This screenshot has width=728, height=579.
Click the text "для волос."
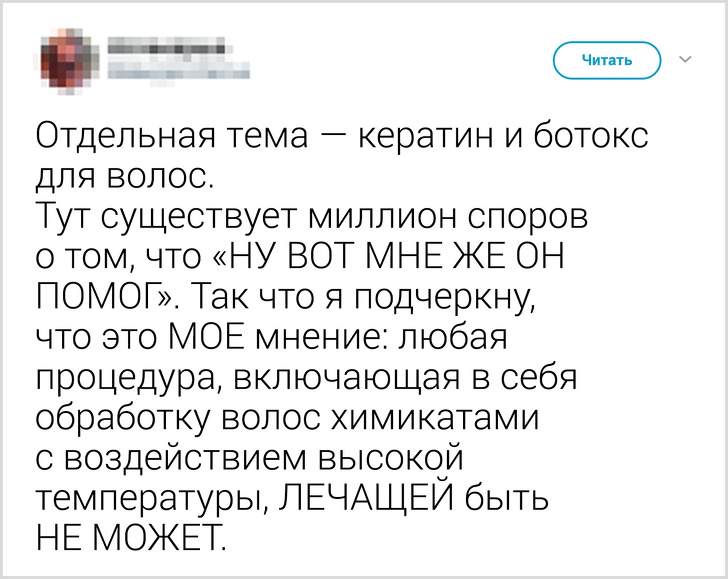pyautogui.click(x=124, y=180)
